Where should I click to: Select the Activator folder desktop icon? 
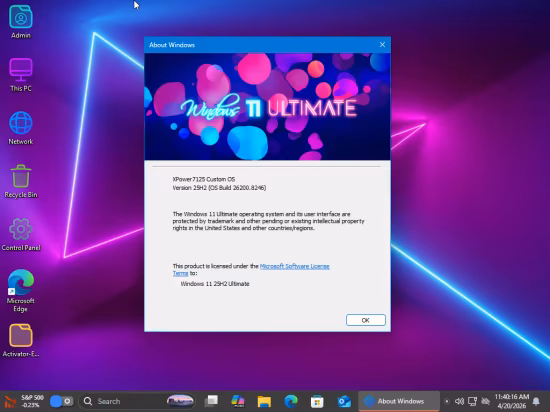tap(21, 340)
